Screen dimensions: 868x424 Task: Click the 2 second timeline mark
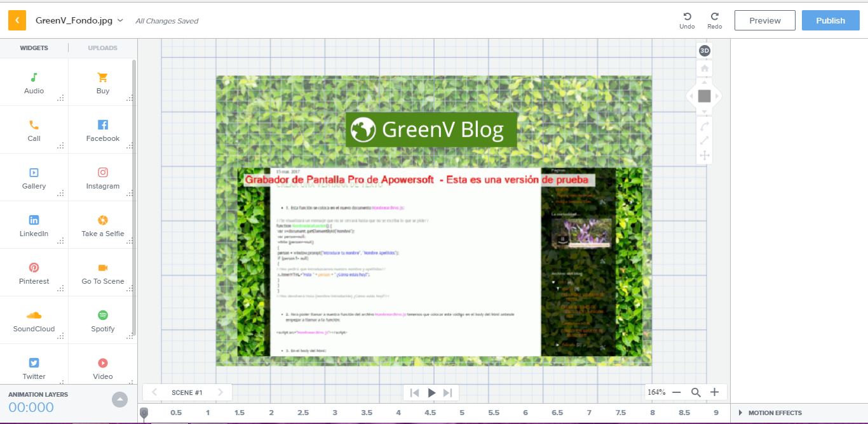click(271, 413)
